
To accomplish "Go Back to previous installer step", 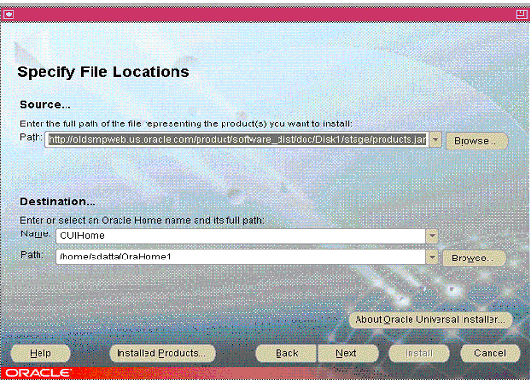I will (286, 353).
